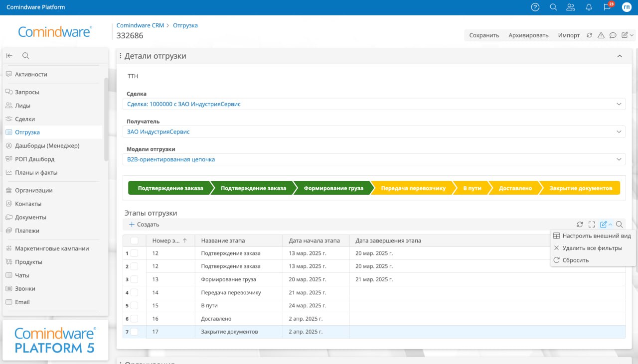Image resolution: width=638 pixels, height=364 pixels.
Task: Click the warning triangle icon in header toolbar
Action: click(601, 35)
